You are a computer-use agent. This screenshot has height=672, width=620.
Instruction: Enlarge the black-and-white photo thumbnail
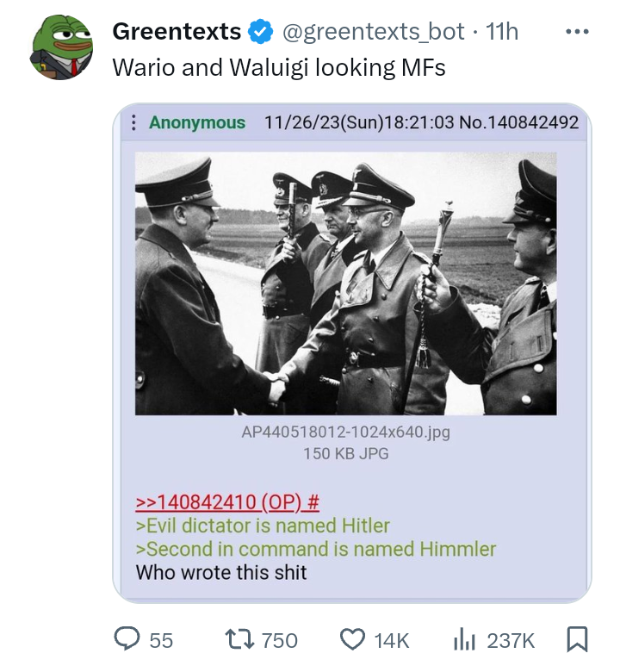click(346, 283)
